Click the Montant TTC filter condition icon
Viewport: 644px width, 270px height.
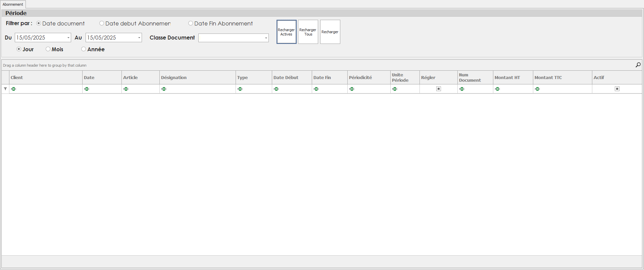pos(537,89)
